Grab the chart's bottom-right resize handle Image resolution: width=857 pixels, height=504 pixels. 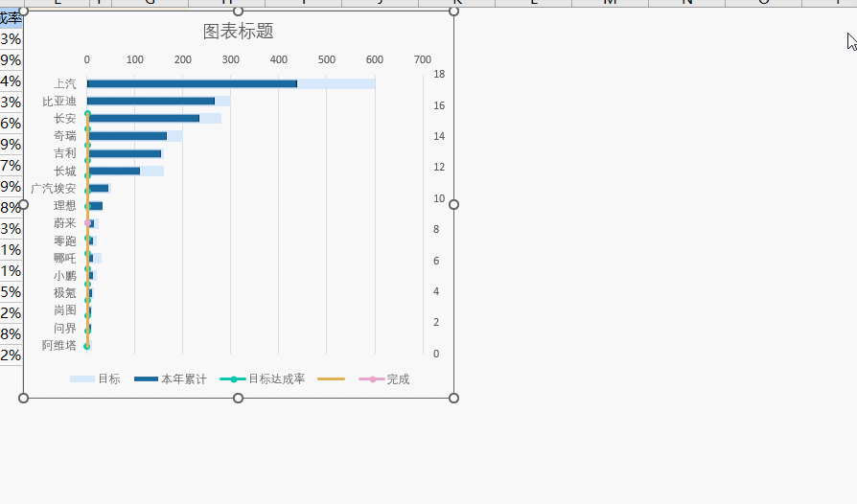click(453, 398)
